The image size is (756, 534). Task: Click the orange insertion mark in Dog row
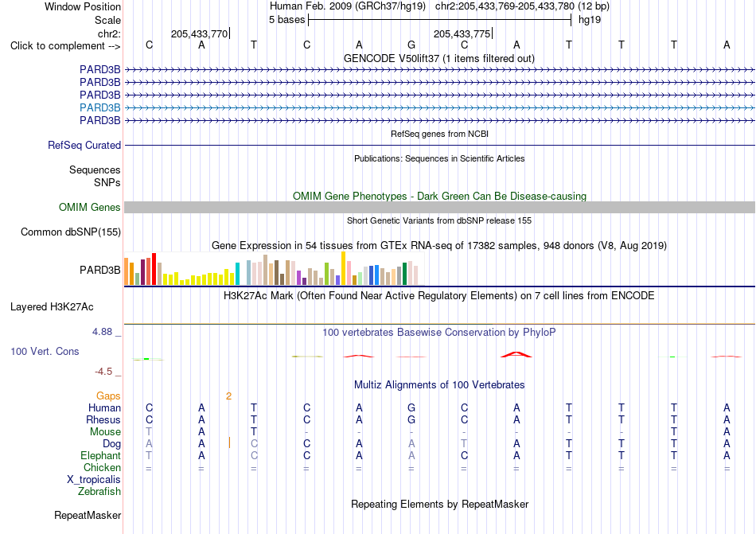(229, 443)
